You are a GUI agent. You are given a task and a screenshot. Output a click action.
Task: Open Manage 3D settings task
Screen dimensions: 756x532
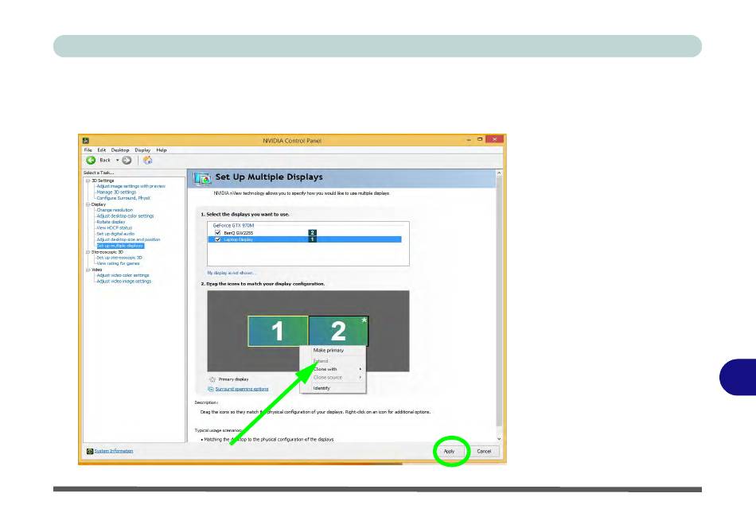(116, 192)
